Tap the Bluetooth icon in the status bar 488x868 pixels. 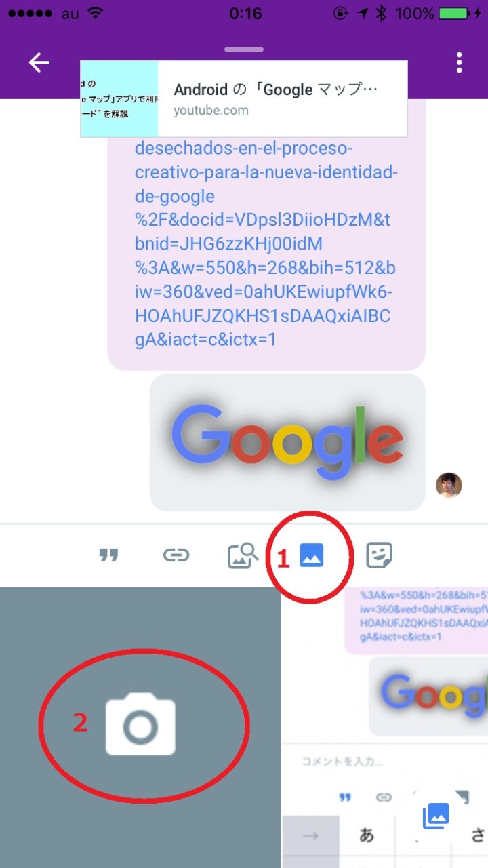[382, 13]
